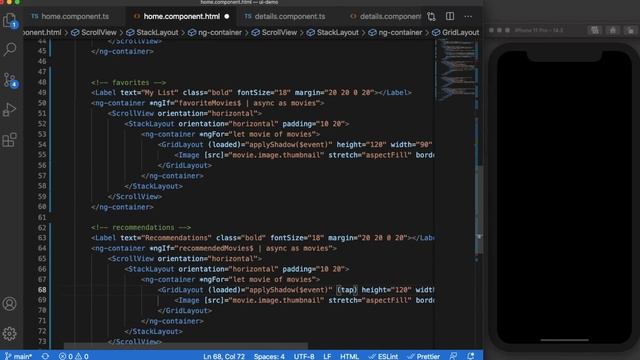The image size is (640, 360).
Task: Click line number 68 in the gutter
Action: [x=42, y=290]
